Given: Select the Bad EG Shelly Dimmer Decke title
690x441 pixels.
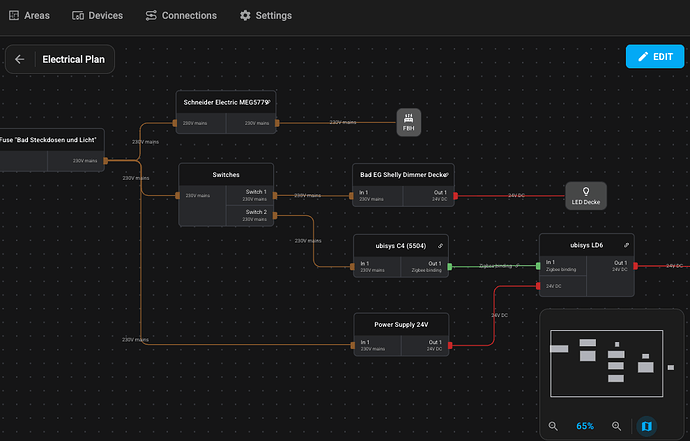Looking at the screenshot, I should (402, 175).
